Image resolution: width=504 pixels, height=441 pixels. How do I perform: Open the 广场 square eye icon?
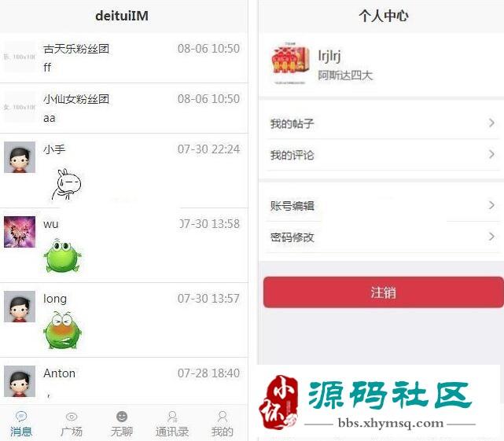pos(72,417)
